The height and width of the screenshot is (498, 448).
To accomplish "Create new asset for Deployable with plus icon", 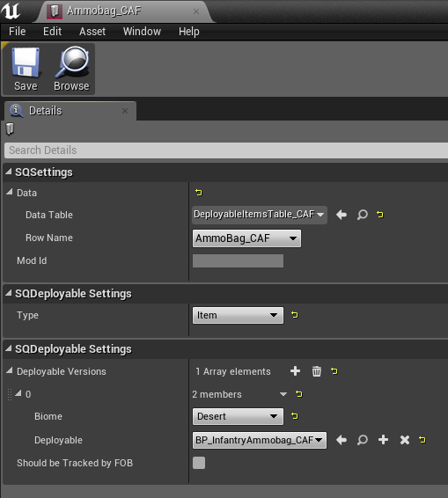I will click(383, 440).
